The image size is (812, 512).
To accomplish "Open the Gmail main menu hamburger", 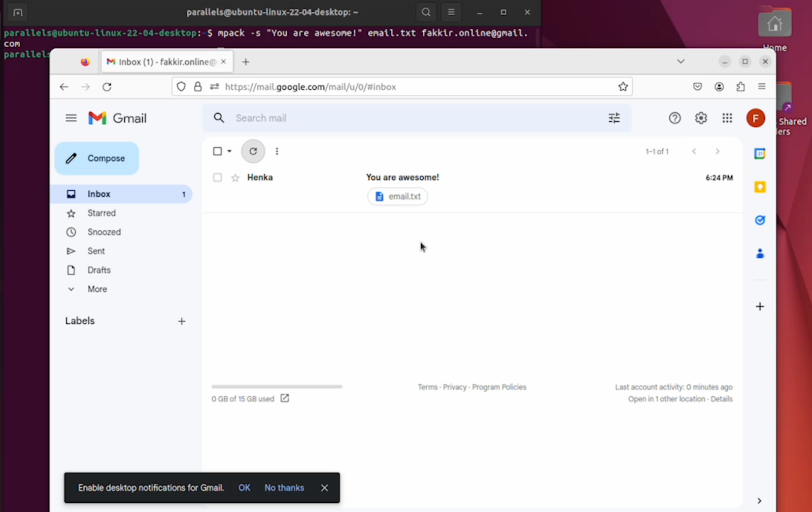I will click(71, 118).
